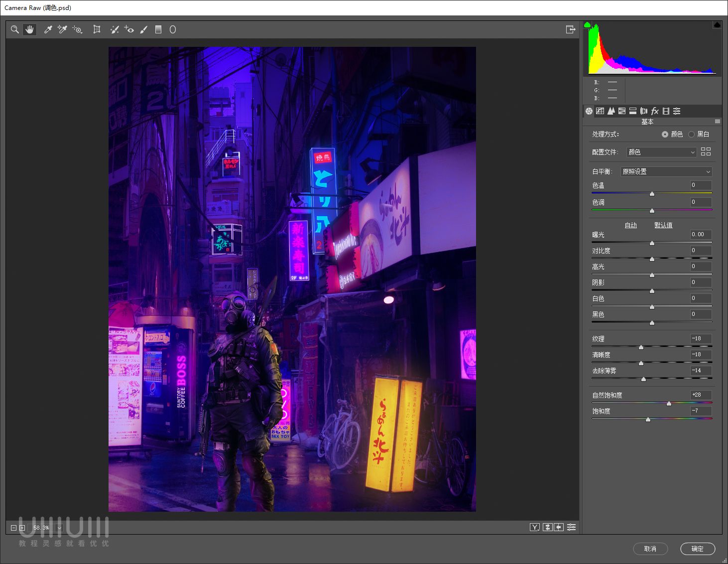
Task: Select the 黑白 black and white radio
Action: tap(691, 134)
